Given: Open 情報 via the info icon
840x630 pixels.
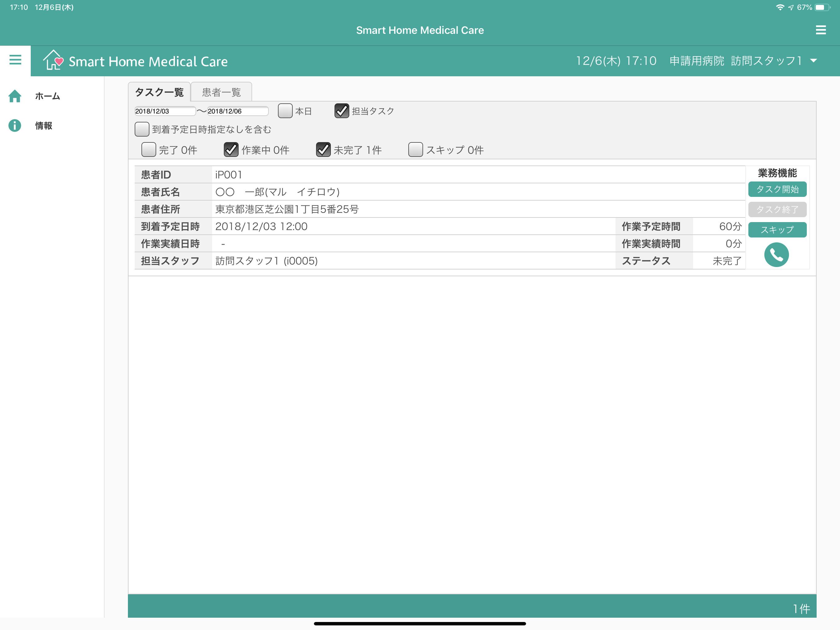Looking at the screenshot, I should [x=14, y=126].
